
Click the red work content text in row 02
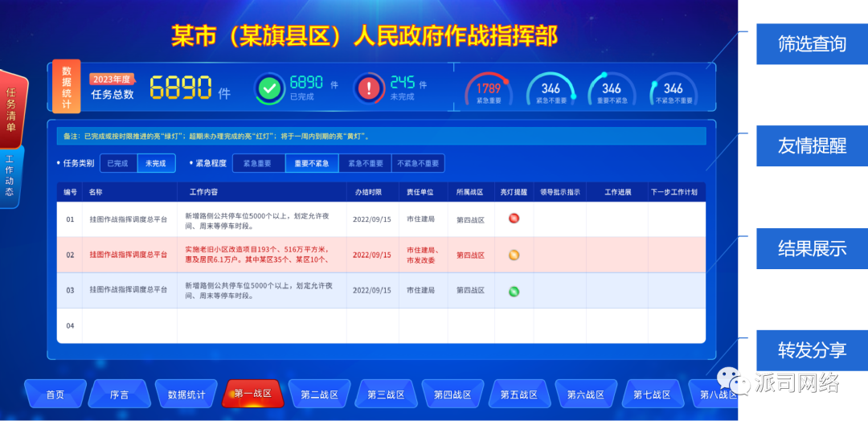259,255
